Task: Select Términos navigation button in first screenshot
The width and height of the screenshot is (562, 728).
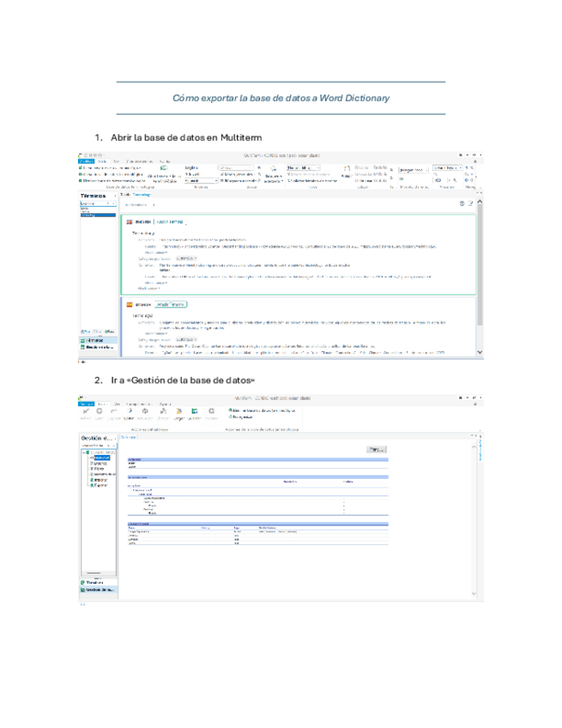Action: coord(98,340)
